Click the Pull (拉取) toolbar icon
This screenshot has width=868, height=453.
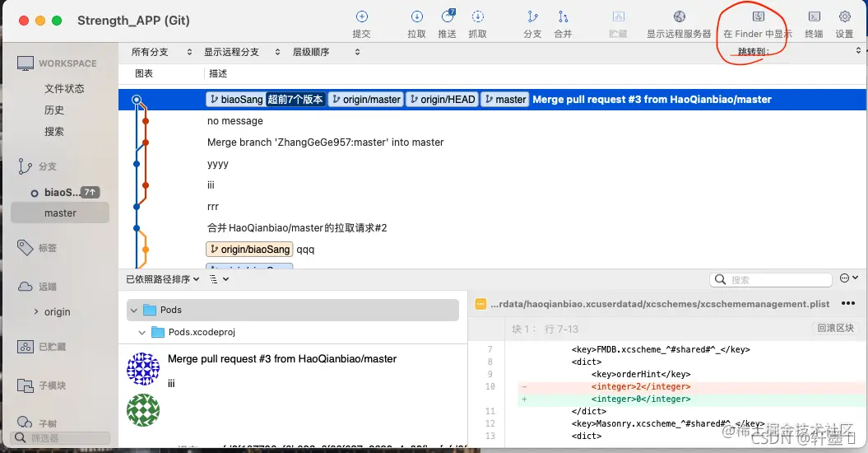416,16
